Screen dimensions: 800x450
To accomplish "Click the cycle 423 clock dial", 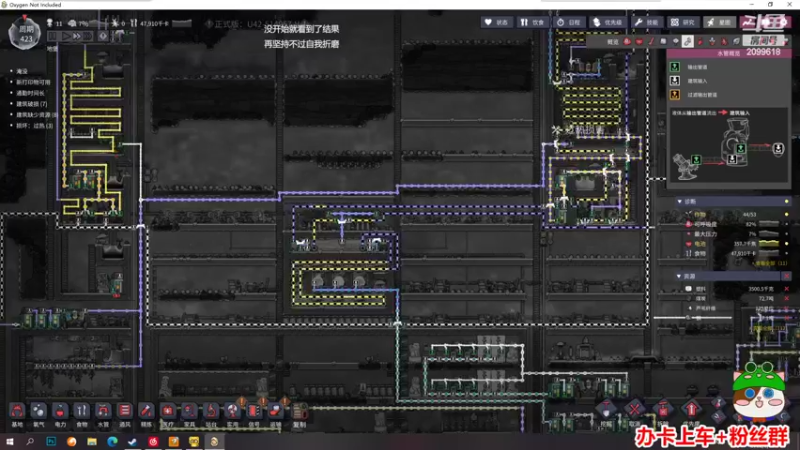I will click(x=24, y=33).
